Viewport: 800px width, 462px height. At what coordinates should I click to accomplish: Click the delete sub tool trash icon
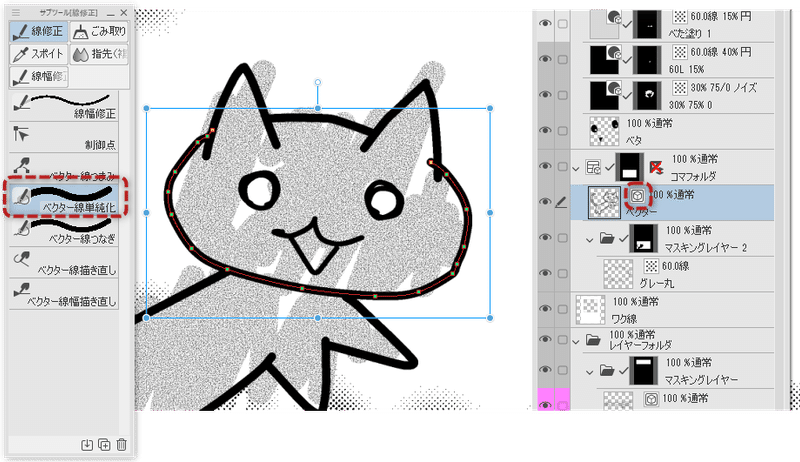pos(121,445)
